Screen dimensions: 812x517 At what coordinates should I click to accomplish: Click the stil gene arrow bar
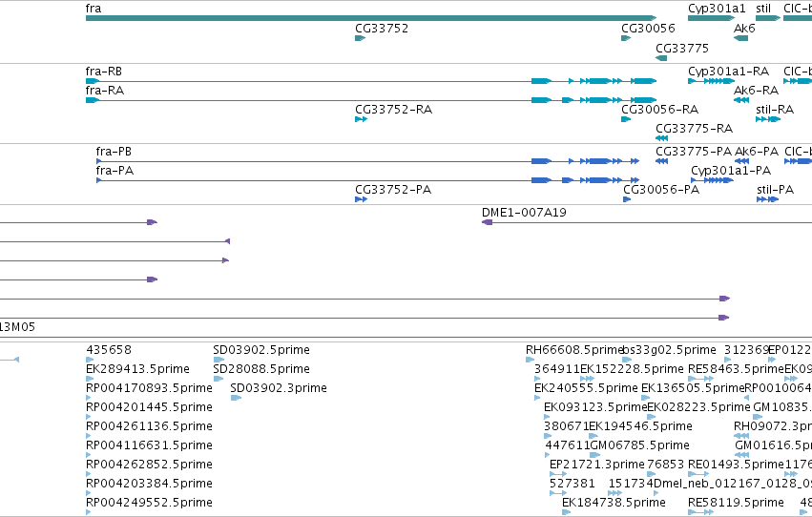click(x=768, y=18)
